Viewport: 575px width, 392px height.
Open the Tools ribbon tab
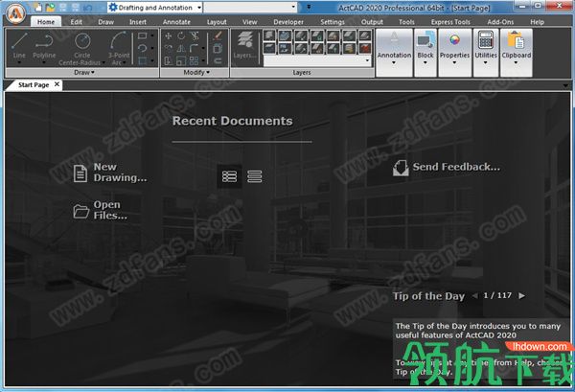pos(406,22)
